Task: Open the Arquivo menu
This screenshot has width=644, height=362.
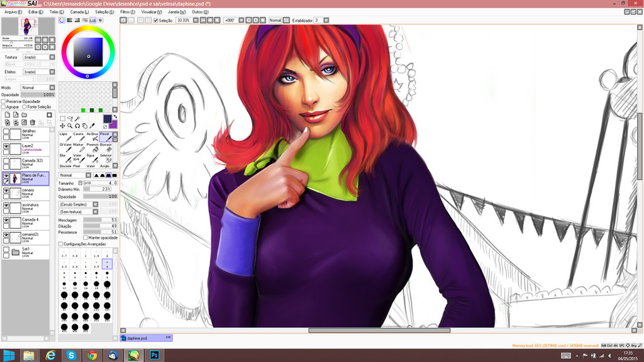Action: click(x=13, y=12)
